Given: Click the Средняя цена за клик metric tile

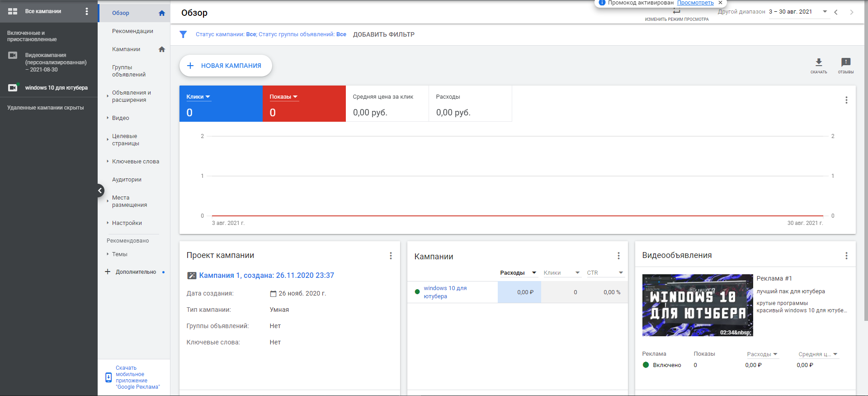Looking at the screenshot, I should coord(387,104).
